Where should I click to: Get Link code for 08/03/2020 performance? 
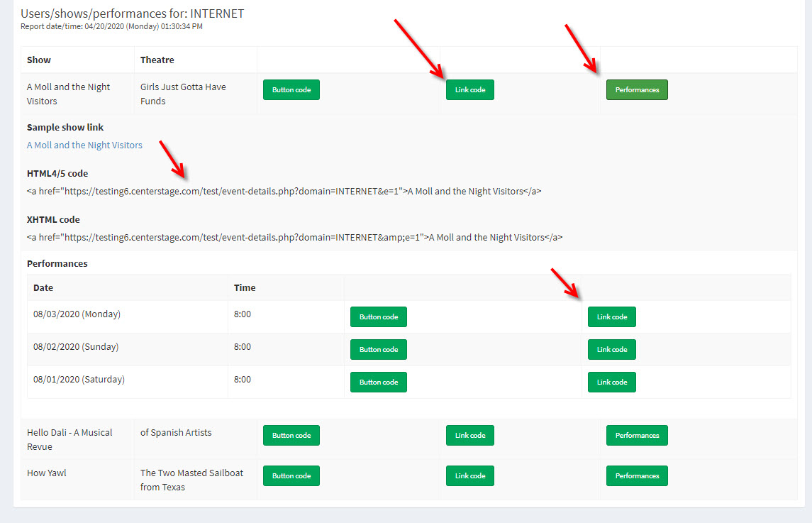click(611, 316)
